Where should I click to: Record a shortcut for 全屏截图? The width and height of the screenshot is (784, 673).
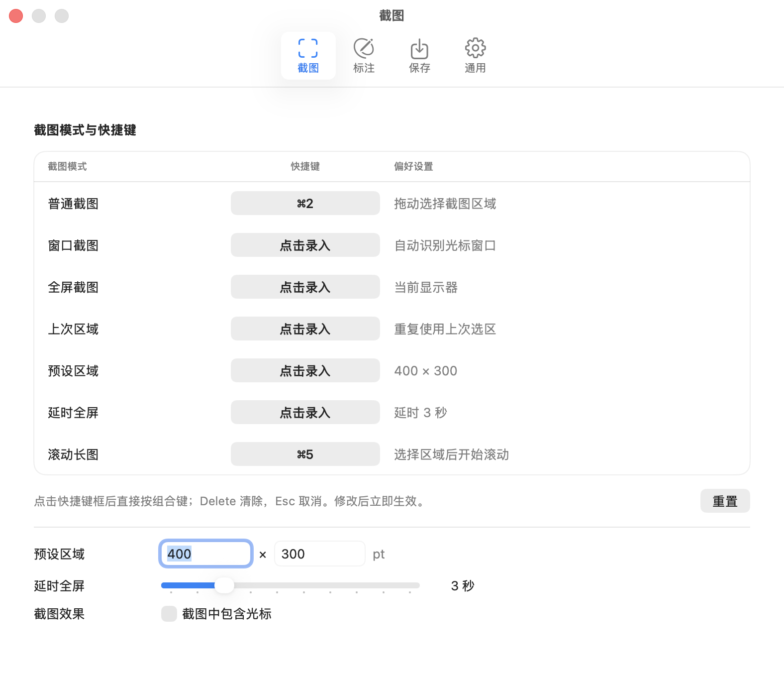pos(305,287)
